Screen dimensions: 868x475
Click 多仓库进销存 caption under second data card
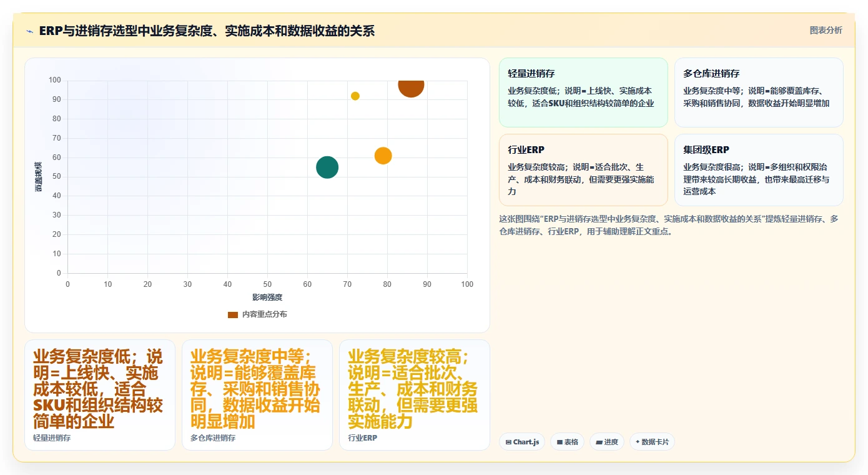213,438
